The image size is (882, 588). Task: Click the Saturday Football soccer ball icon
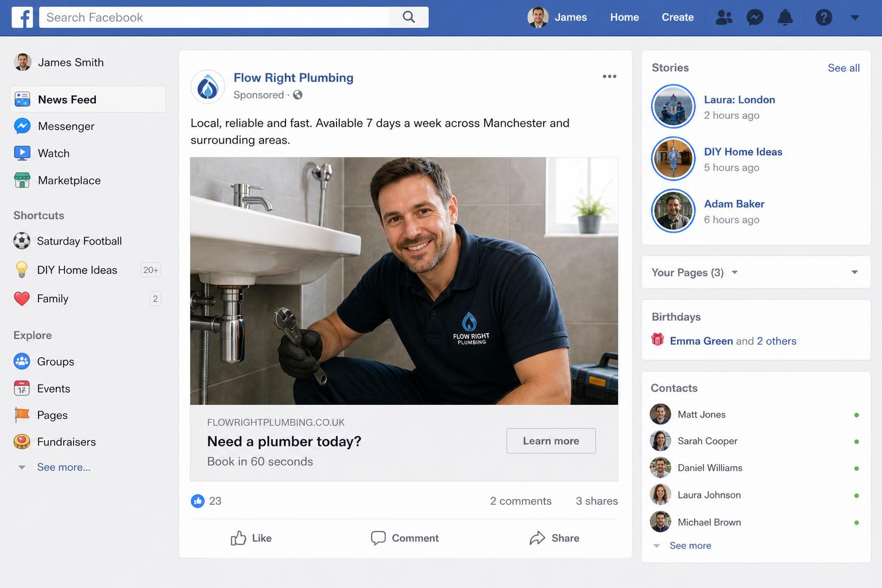point(22,241)
